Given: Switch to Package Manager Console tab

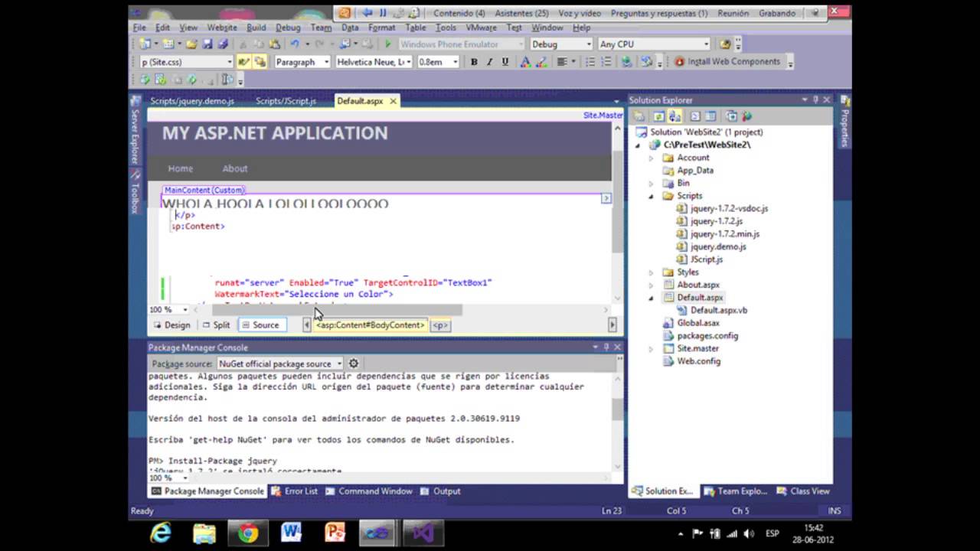Looking at the screenshot, I should [207, 491].
